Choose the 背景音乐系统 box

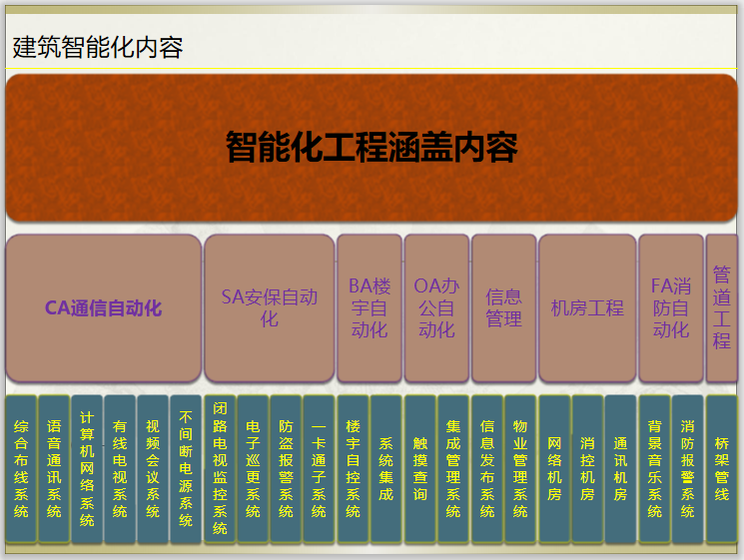[x=654, y=468]
